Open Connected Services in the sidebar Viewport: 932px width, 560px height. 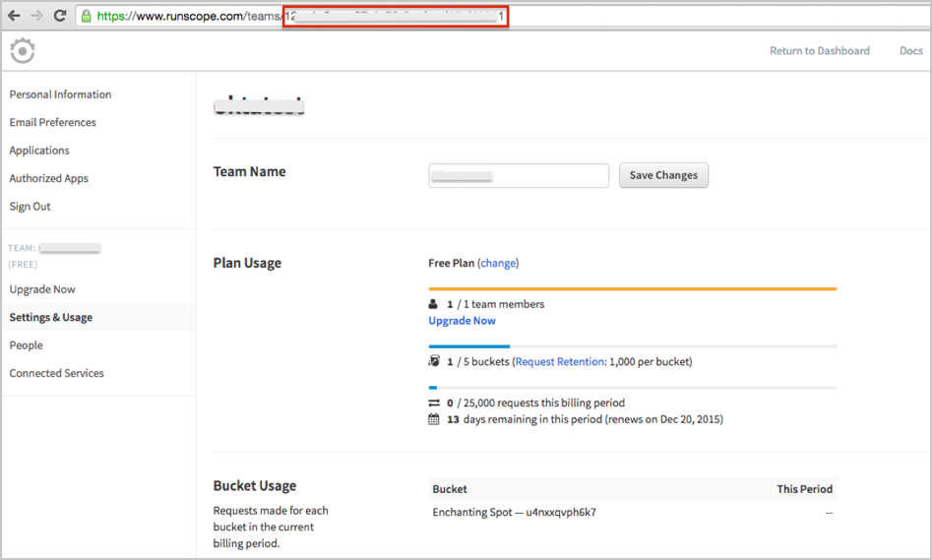[56, 374]
